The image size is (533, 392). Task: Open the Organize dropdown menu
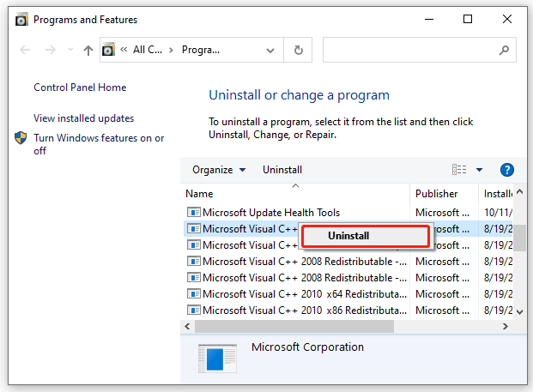pos(219,170)
